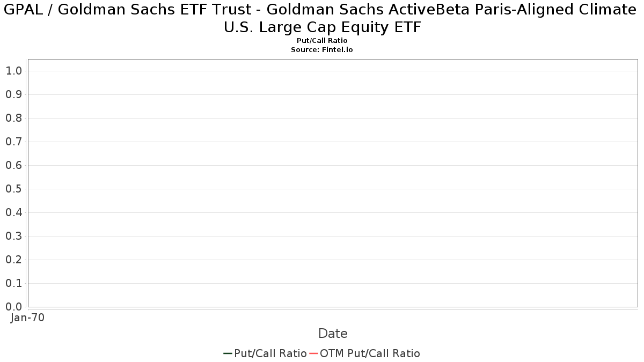Click the Source: Fintel.io text
Screen dimensions: 644x362
[x=322, y=49]
